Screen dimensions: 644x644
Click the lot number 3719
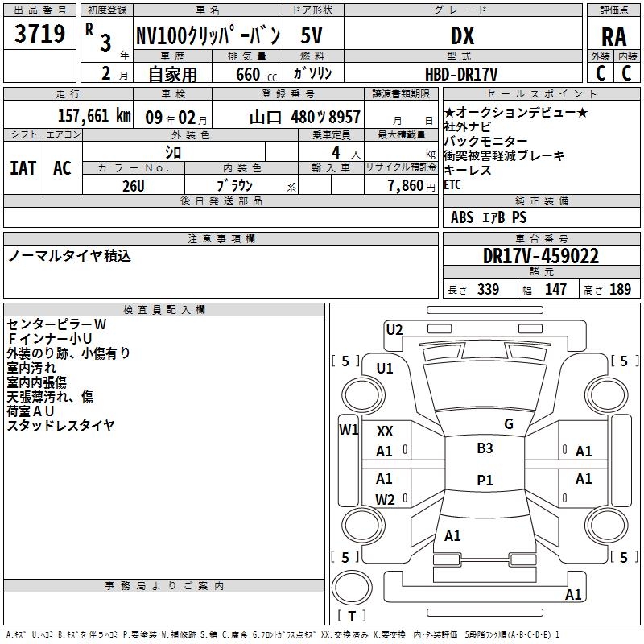pyautogui.click(x=40, y=35)
